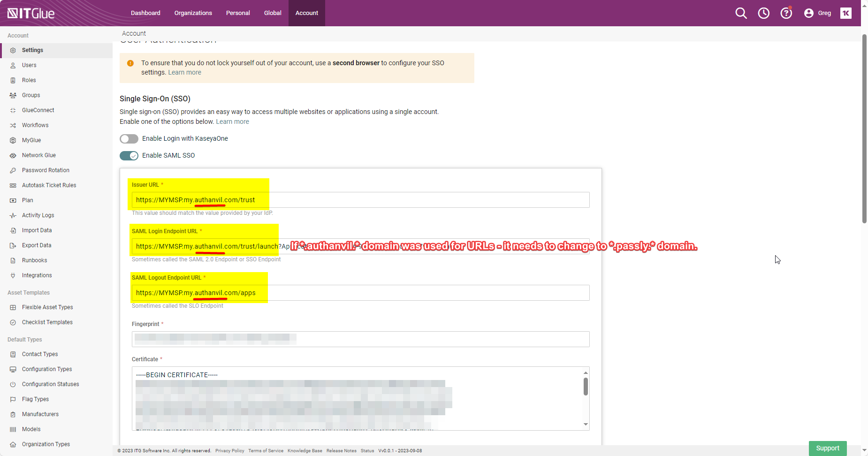The height and width of the screenshot is (456, 868).
Task: Click into the Fingerprint field
Action: tap(360, 339)
